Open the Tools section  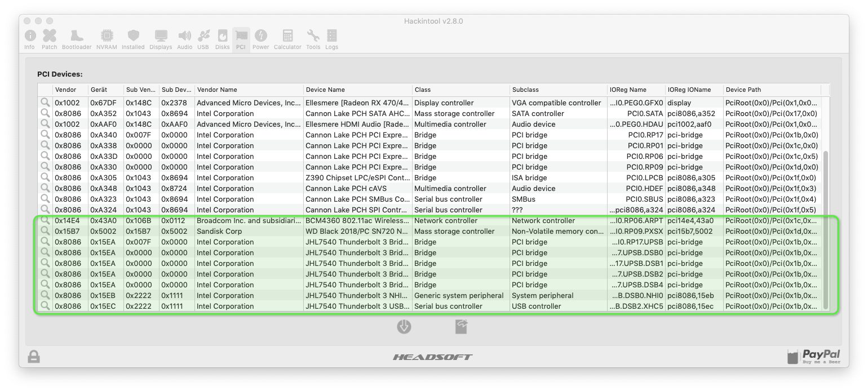coord(313,39)
